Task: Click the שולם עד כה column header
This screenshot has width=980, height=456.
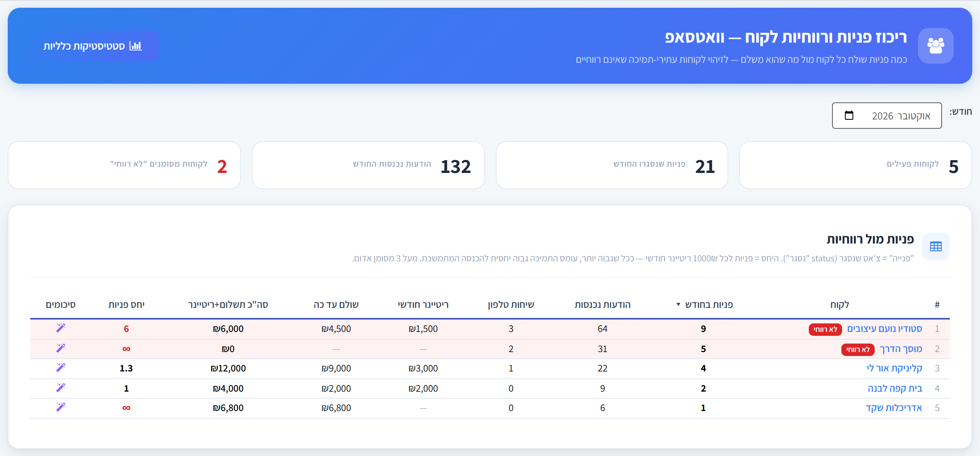Action: point(336,305)
